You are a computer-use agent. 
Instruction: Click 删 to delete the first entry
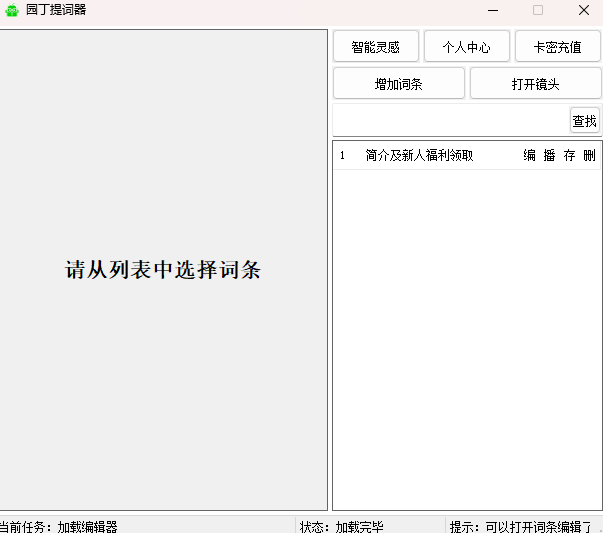[589, 156]
